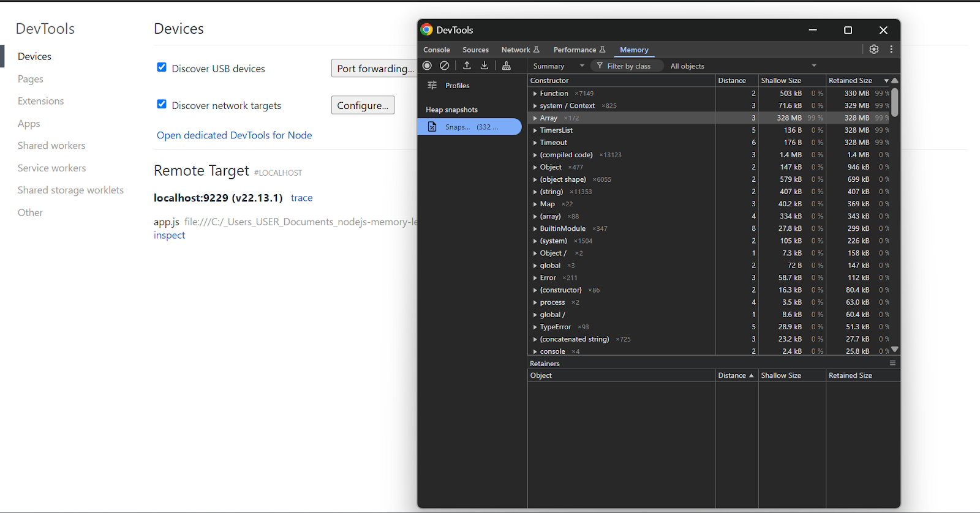Open the Summary perspective dropdown

click(x=558, y=66)
